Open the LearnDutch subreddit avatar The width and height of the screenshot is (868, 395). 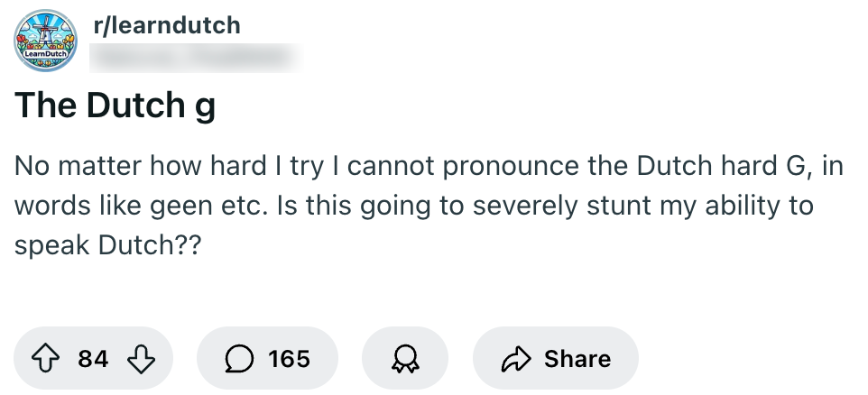click(45, 41)
